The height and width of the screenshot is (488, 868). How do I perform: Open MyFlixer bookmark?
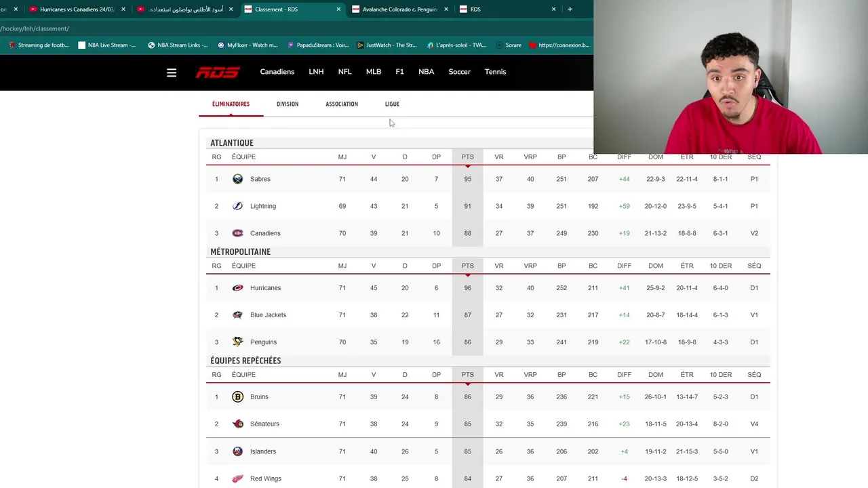[248, 45]
